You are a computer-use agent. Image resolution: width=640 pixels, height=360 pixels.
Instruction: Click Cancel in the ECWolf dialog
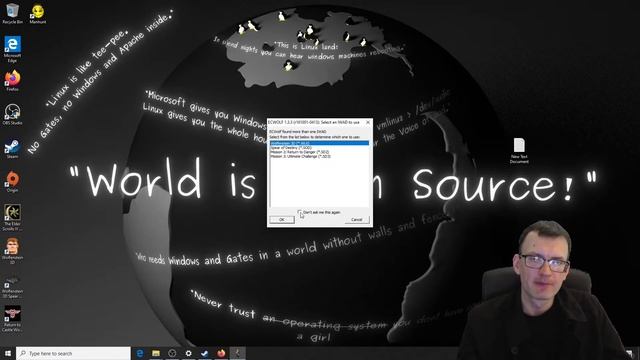357,220
